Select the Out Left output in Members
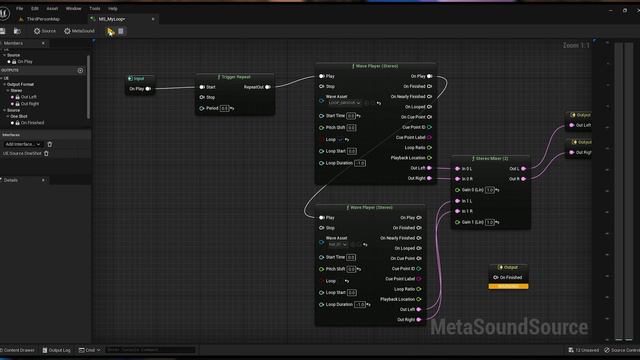 tap(29, 97)
